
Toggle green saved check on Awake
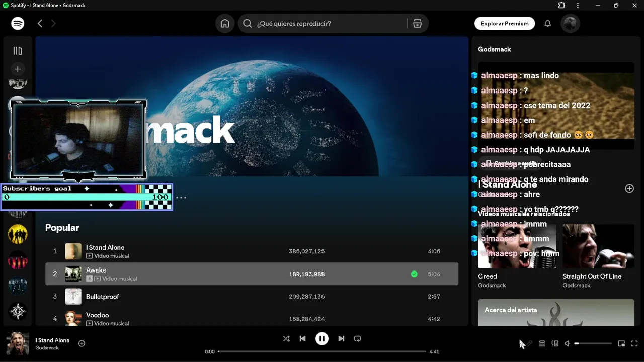pyautogui.click(x=414, y=274)
